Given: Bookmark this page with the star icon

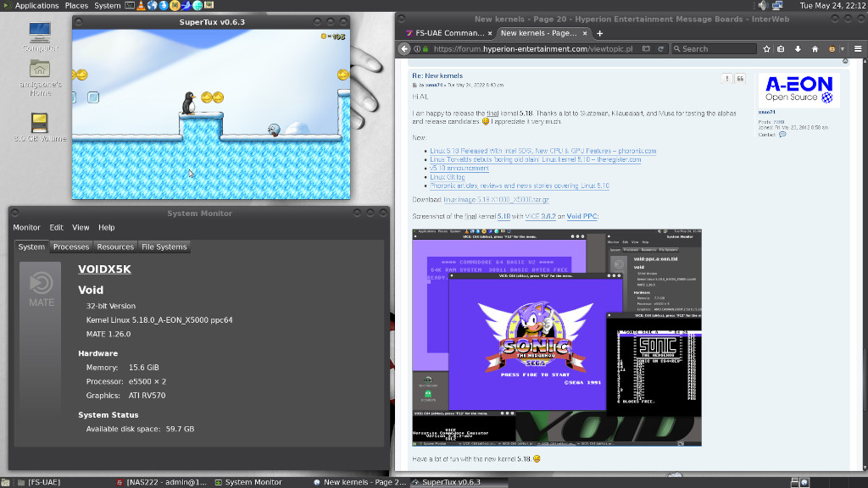Looking at the screenshot, I should click(766, 48).
